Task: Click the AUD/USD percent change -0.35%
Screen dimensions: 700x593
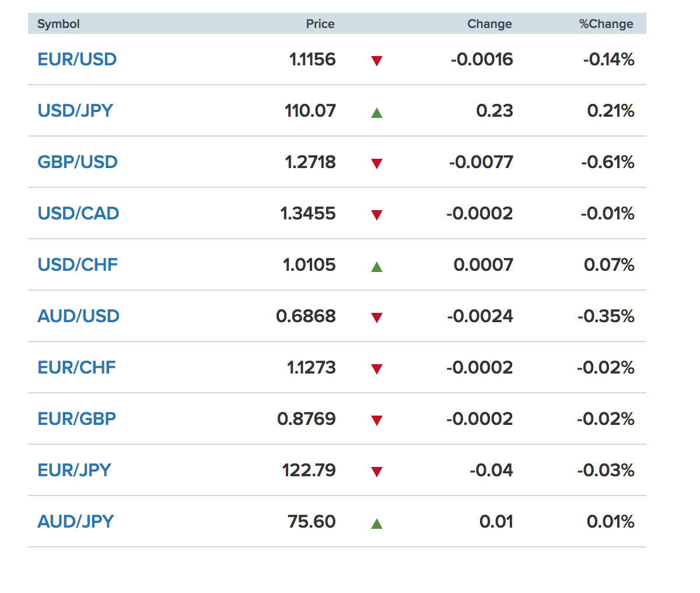Action: (x=606, y=316)
